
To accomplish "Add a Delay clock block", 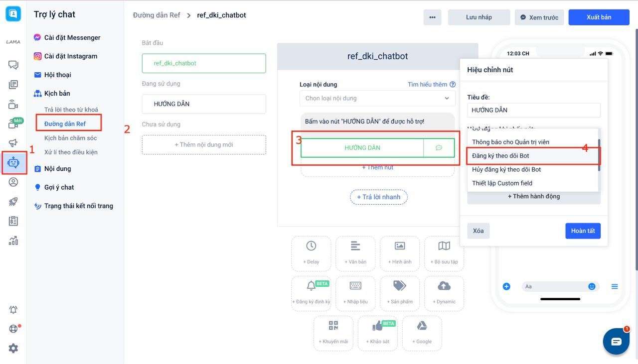I will coord(311,253).
